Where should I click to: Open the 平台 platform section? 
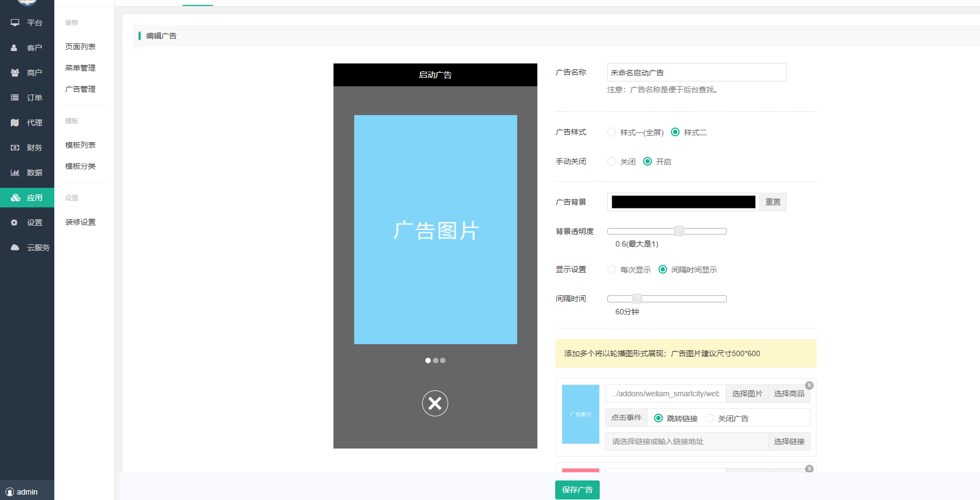[27, 23]
